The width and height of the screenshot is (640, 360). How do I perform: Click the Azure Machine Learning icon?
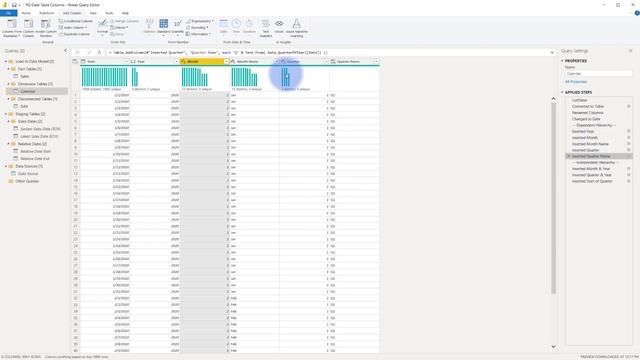click(x=296, y=23)
